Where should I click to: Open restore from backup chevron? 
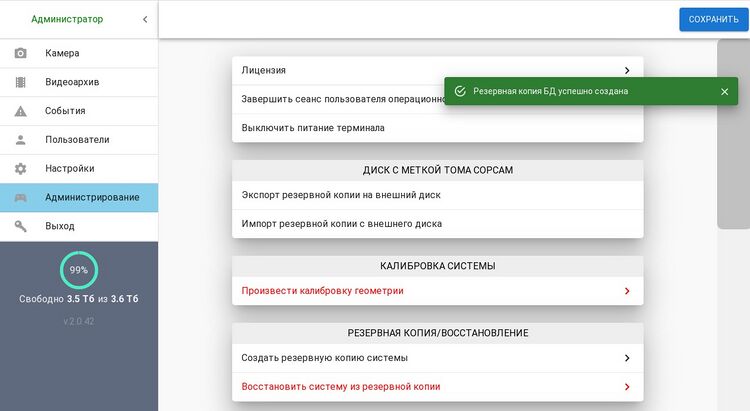coord(626,387)
